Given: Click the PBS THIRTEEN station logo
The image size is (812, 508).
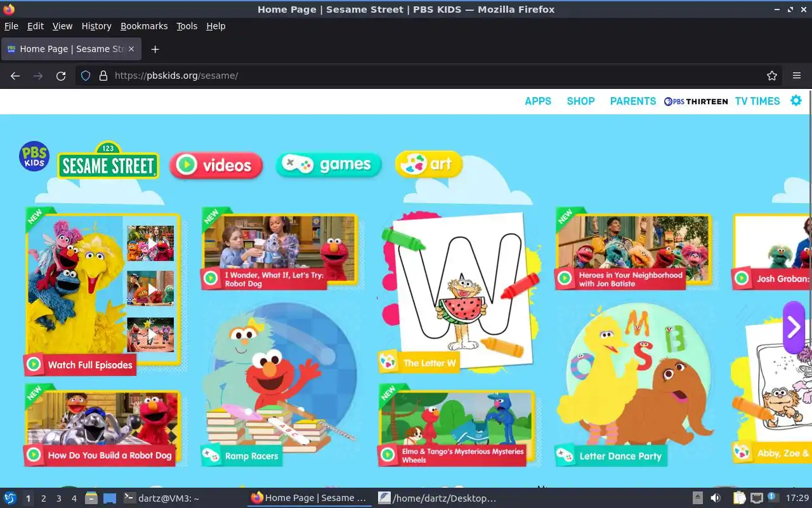Looking at the screenshot, I should 696,102.
